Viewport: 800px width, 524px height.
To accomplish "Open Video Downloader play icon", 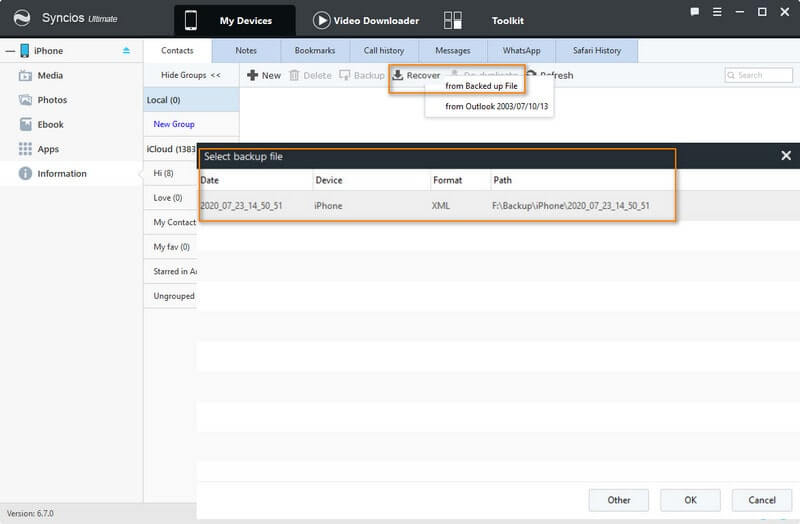I will [321, 20].
